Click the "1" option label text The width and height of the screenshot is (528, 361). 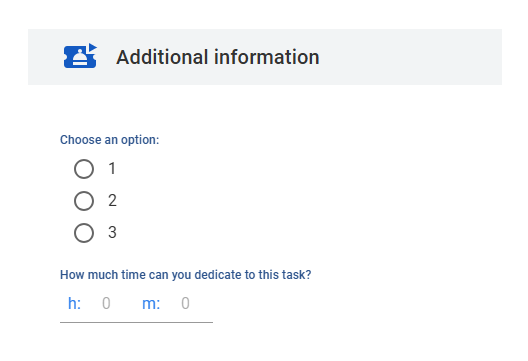[x=112, y=168]
